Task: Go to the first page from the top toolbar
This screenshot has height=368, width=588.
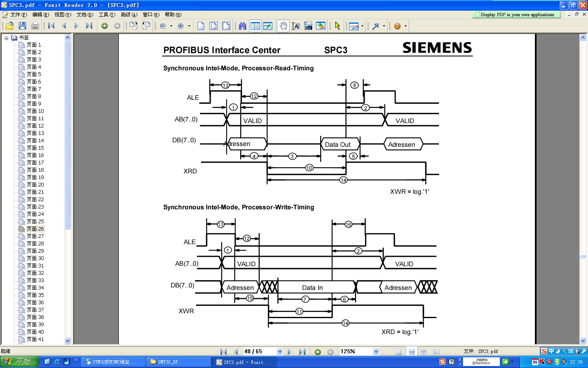Action: click(x=51, y=26)
